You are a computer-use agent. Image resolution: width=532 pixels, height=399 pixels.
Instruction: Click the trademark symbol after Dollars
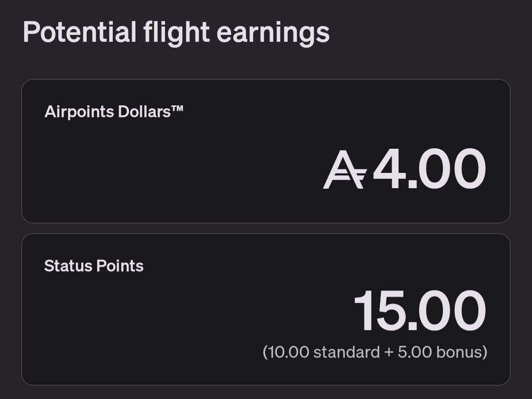[177, 109]
